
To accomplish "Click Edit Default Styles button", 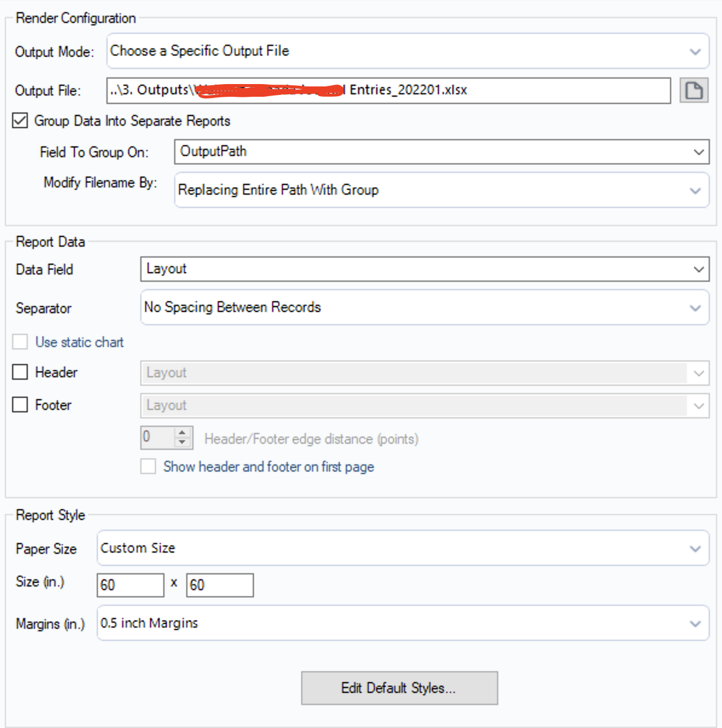I will click(399, 688).
